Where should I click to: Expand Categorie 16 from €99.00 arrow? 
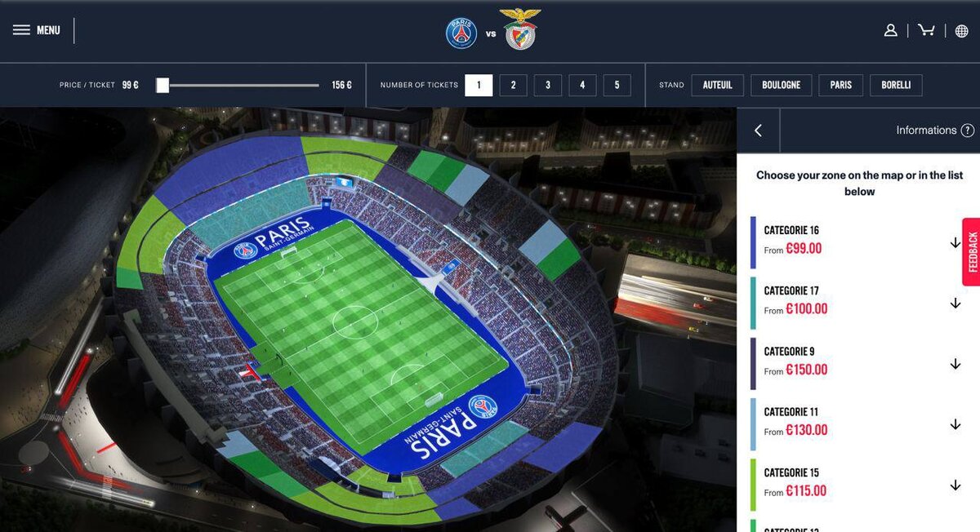[x=955, y=243]
